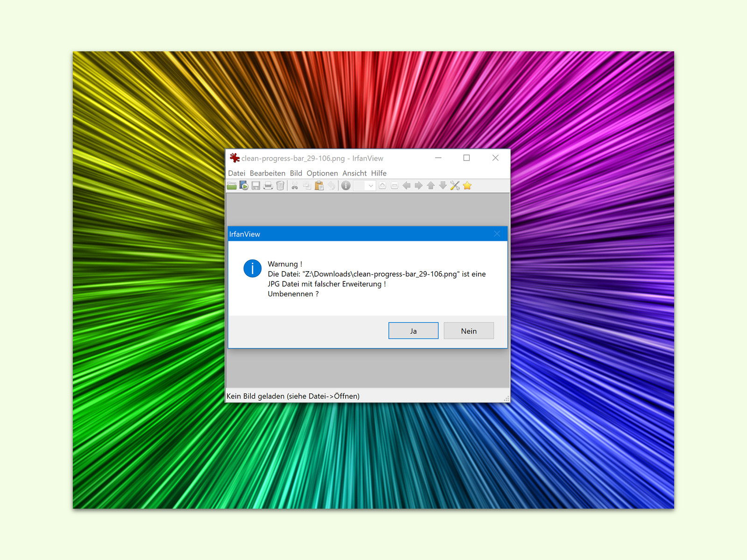Click the Delete trash can icon
The image size is (747, 560).
pyautogui.click(x=280, y=186)
